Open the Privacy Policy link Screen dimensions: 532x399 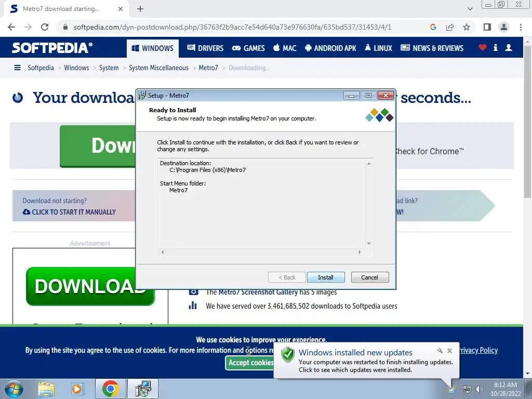(x=478, y=350)
